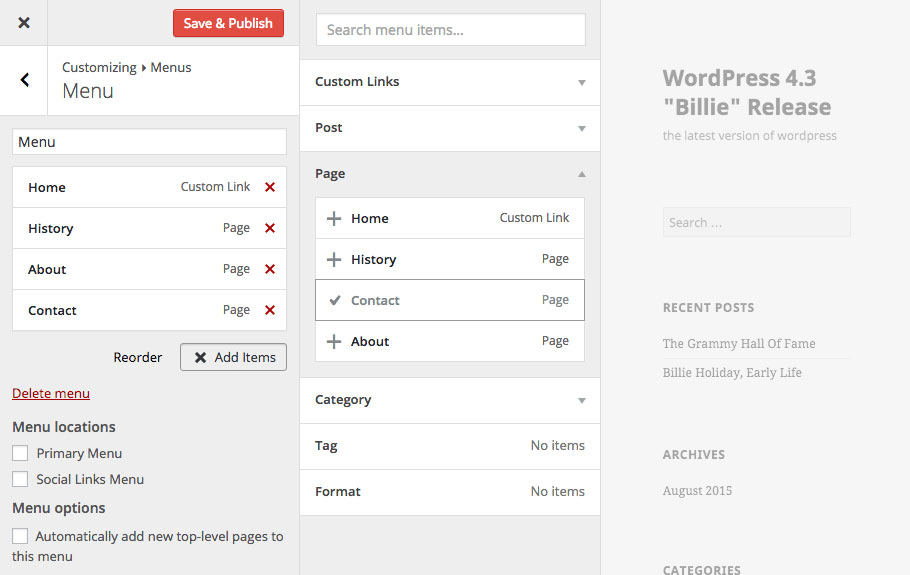Viewport: 910px width, 575px height.
Task: Remove the Home menu item via red X
Action: coord(270,187)
